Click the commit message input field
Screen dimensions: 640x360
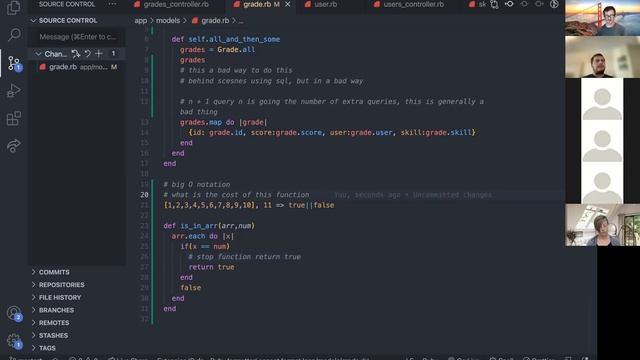(78, 37)
